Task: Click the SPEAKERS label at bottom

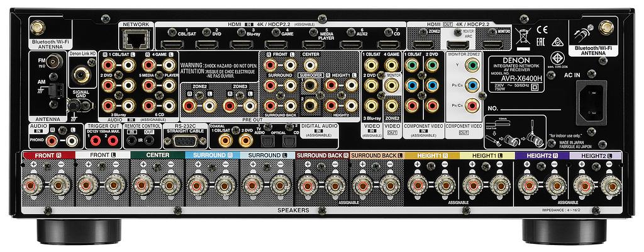Action: tap(293, 210)
